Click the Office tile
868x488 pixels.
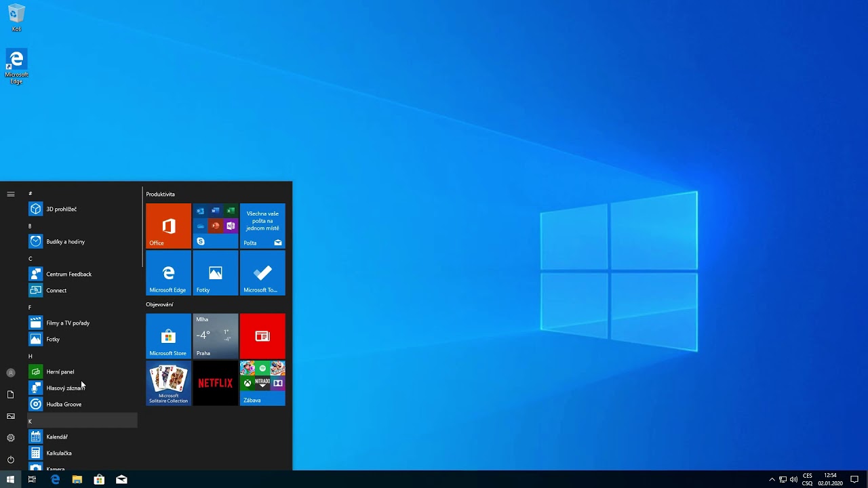[168, 226]
